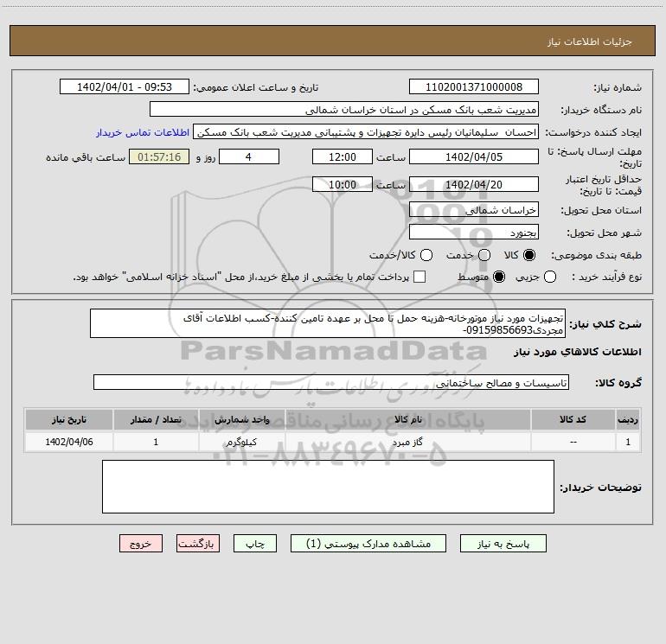Select the کالا radio button

click(529, 255)
